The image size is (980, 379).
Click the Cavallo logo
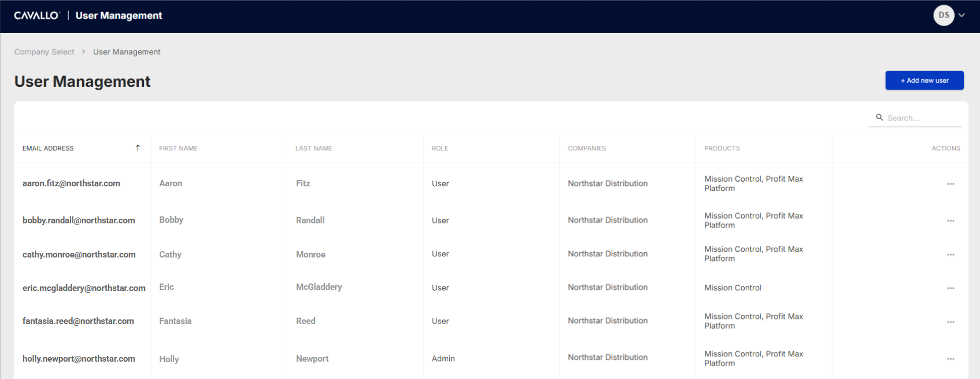(37, 16)
